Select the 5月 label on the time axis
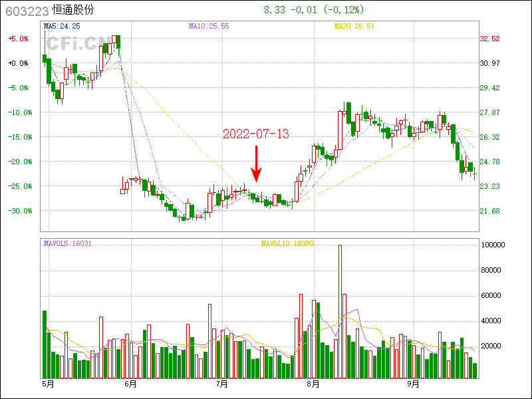The width and height of the screenshot is (532, 399). (x=48, y=384)
